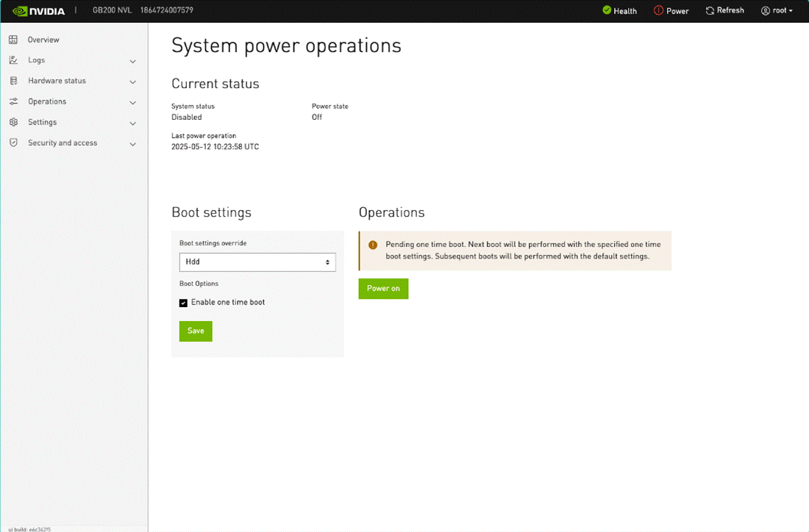
Task: Click the NVIDIA logo in header
Action: (39, 11)
